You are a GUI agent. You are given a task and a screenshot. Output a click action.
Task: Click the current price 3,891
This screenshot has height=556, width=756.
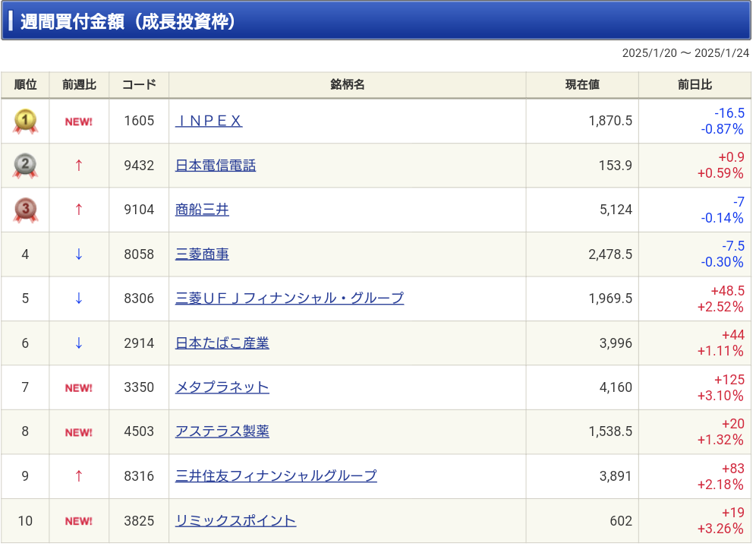pos(616,476)
